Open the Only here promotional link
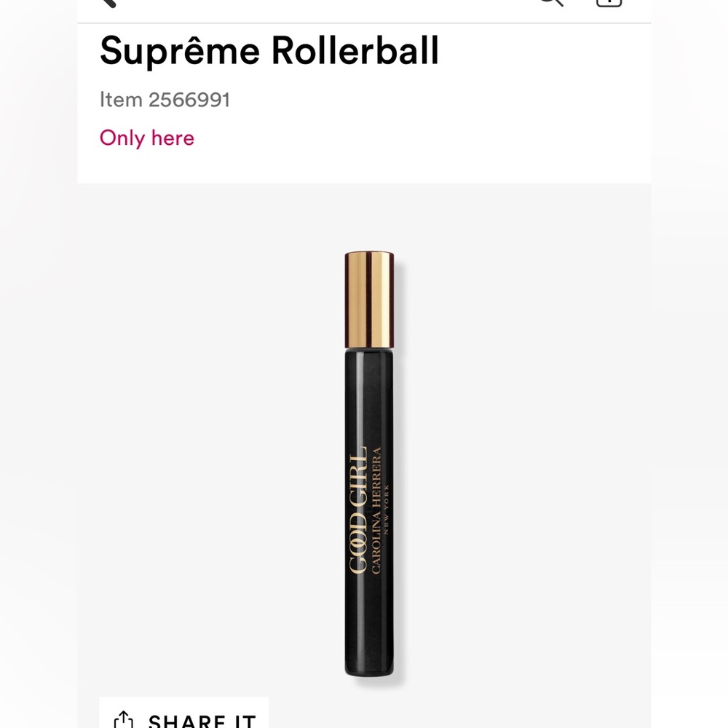 coord(147,138)
